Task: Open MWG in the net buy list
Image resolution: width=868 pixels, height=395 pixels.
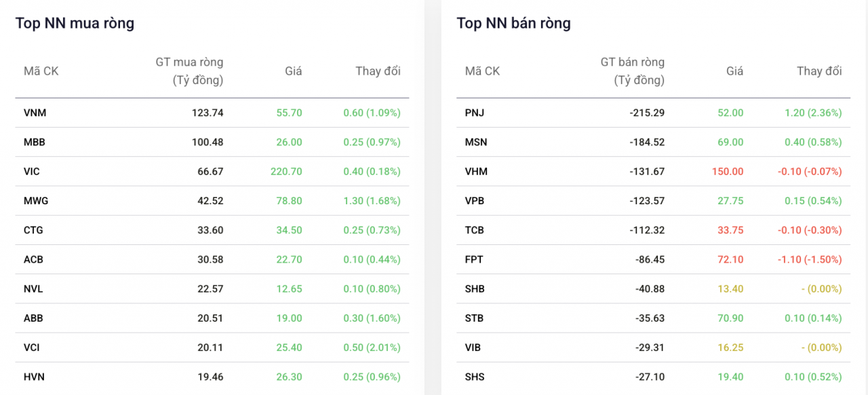Action: point(36,201)
